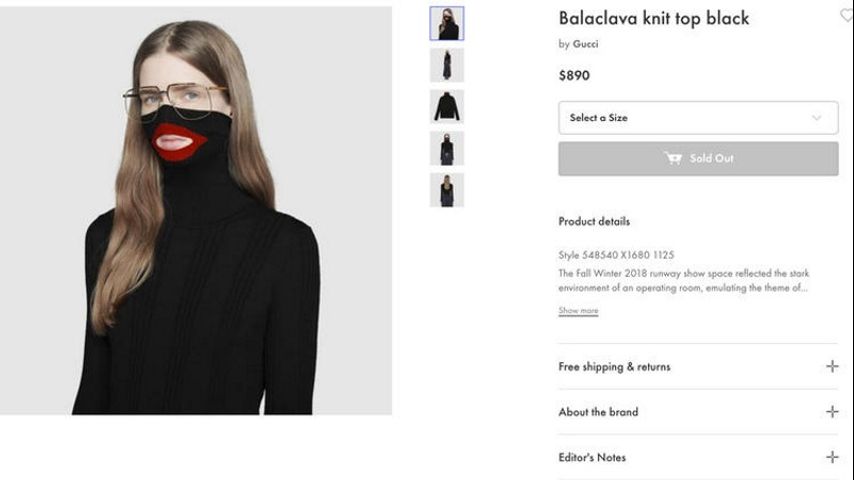The image size is (854, 480).
Task: View the third thumbnail of flat sweater
Action: pos(447,107)
